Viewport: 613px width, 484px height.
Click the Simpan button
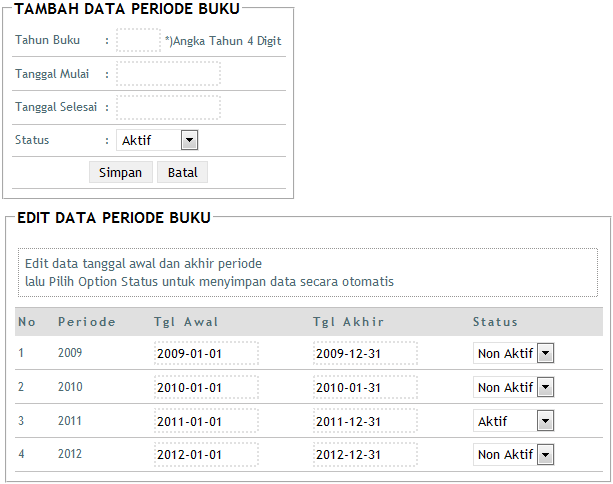tap(121, 172)
